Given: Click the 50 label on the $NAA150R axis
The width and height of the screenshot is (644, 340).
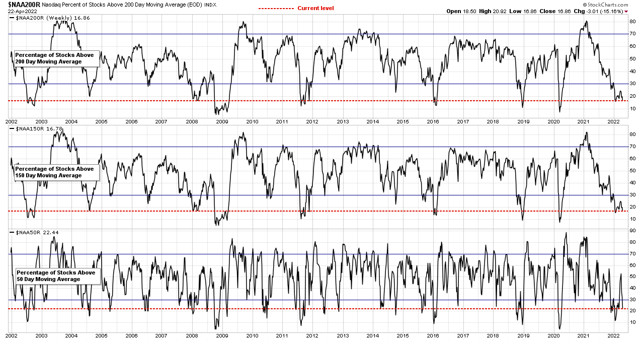Looking at the screenshot, I should pyautogui.click(x=633, y=171).
